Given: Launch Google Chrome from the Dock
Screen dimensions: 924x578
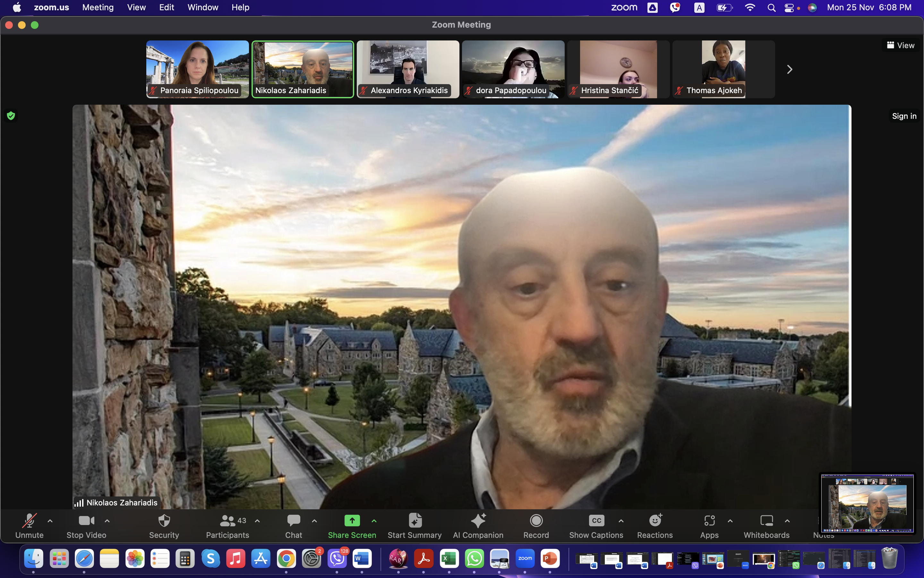Looking at the screenshot, I should [x=287, y=559].
